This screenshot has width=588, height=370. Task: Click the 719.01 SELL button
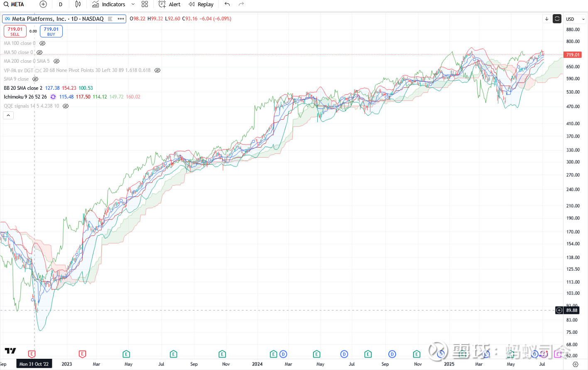[15, 31]
